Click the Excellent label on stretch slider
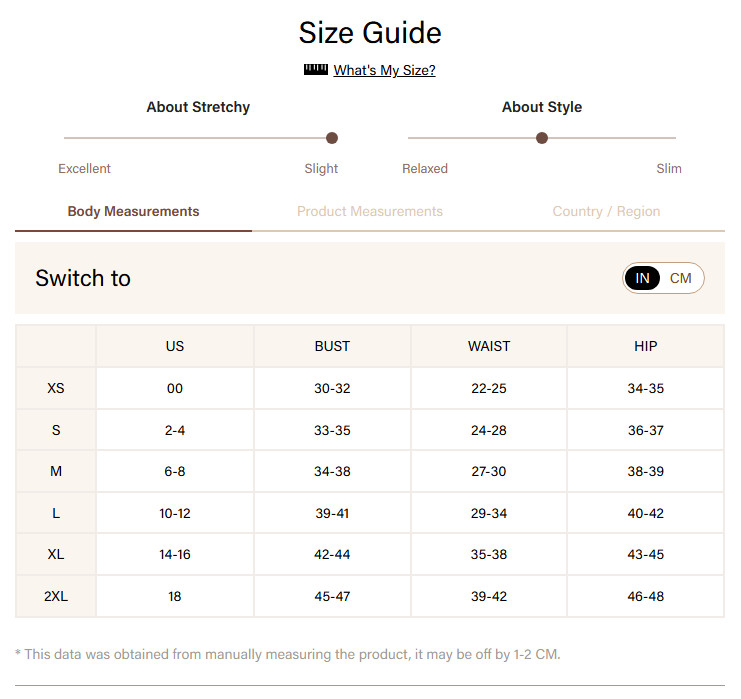 tap(84, 169)
